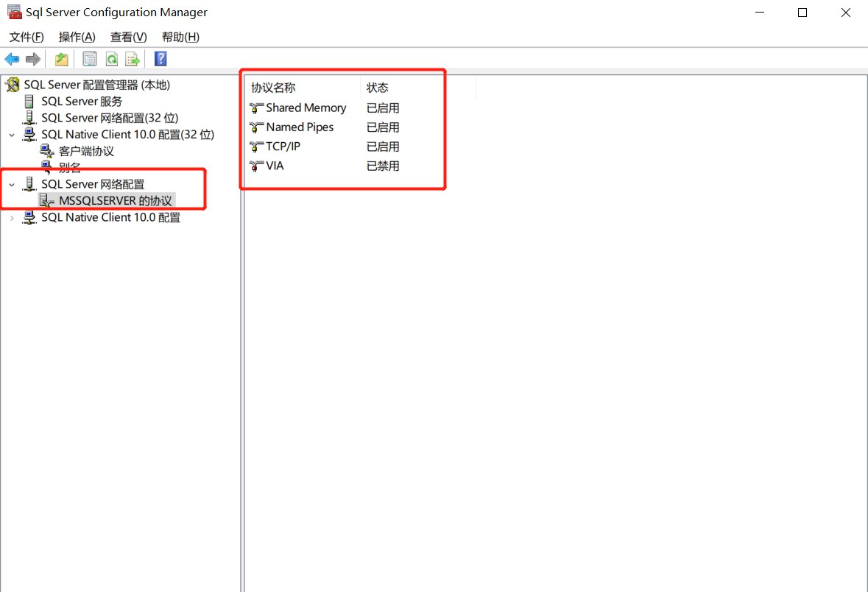Open the 文件(F) menu

pos(27,37)
